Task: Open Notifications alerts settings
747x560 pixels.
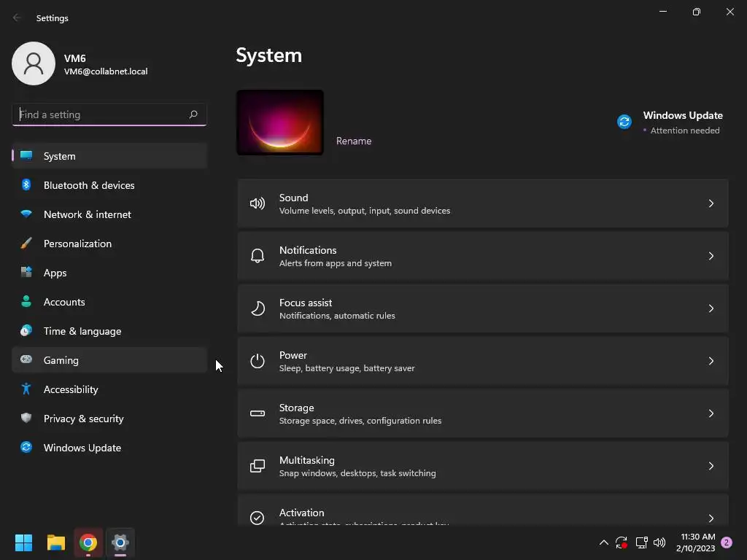Action: 483,256
